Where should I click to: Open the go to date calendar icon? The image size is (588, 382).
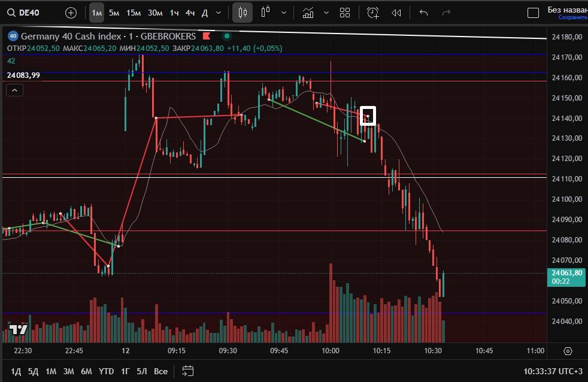coord(187,371)
